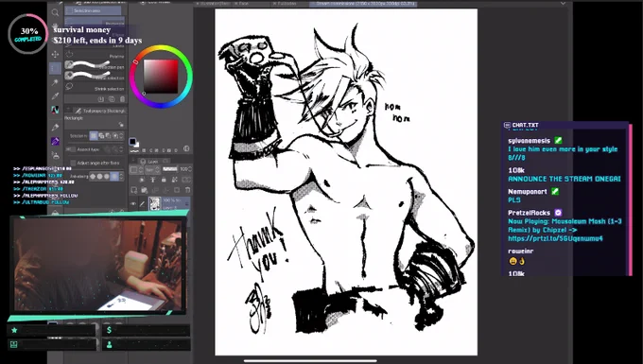Toggle Lock layer padlock icon
The height and width of the screenshot is (364, 643).
[164, 180]
